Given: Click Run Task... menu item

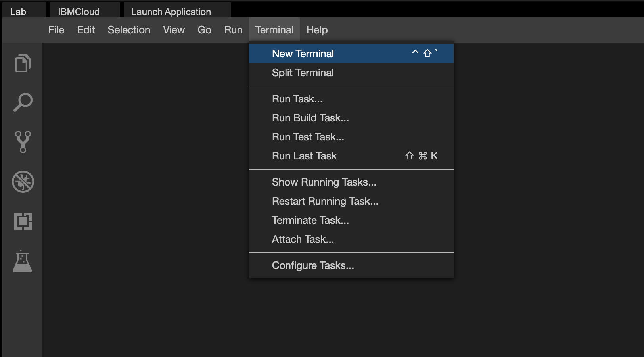Looking at the screenshot, I should click(297, 99).
